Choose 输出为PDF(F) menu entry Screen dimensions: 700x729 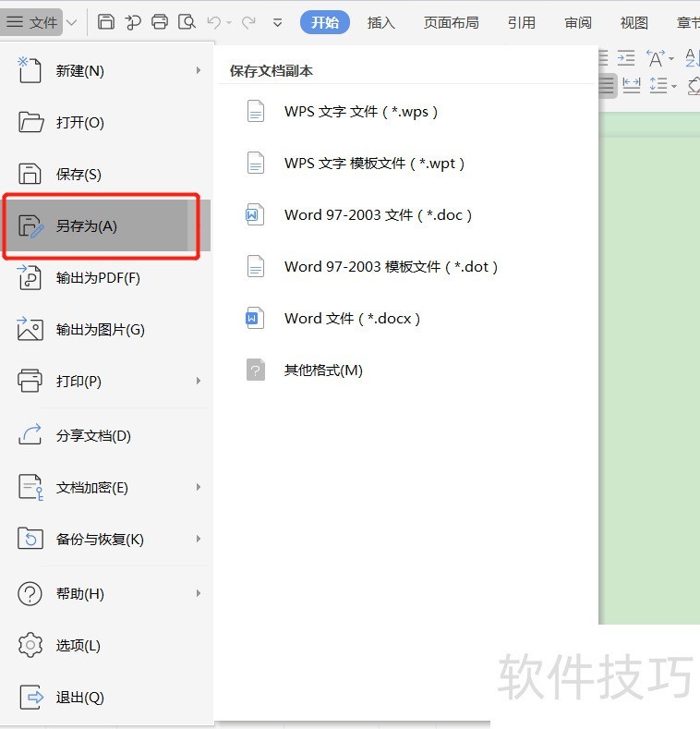click(x=107, y=277)
